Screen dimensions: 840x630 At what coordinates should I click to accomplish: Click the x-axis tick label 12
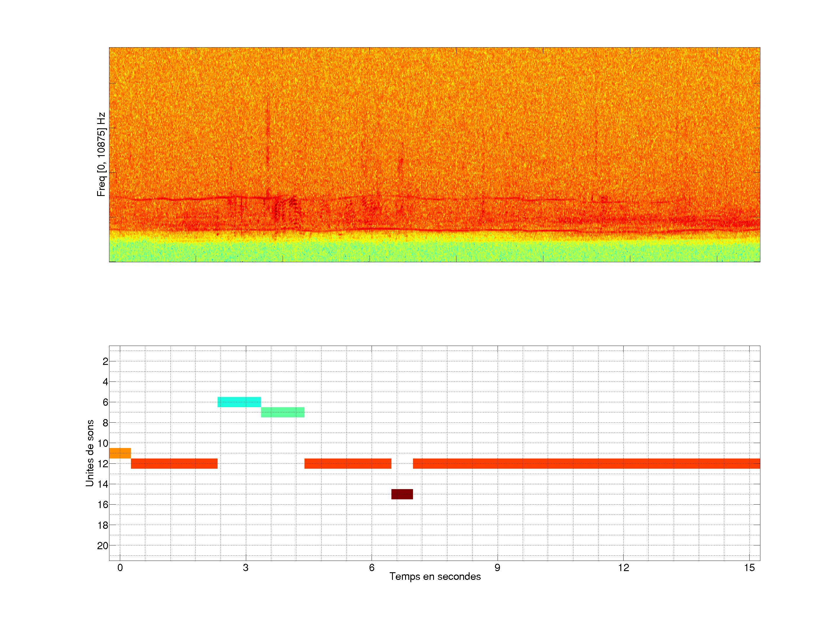pyautogui.click(x=623, y=568)
